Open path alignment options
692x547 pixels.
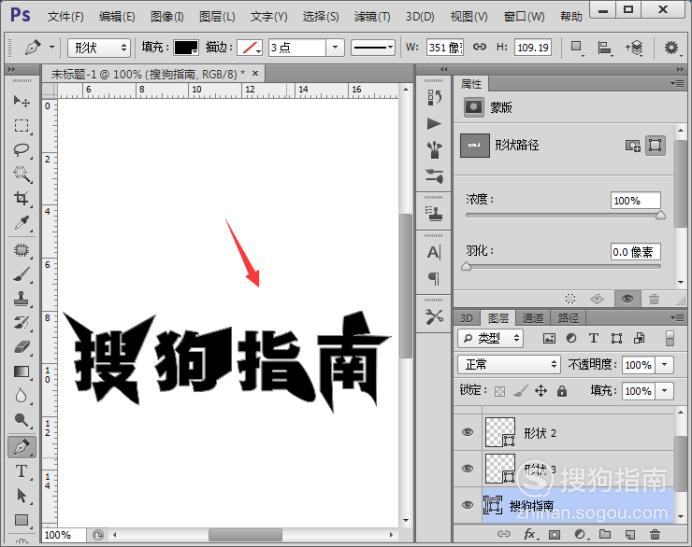(604, 47)
